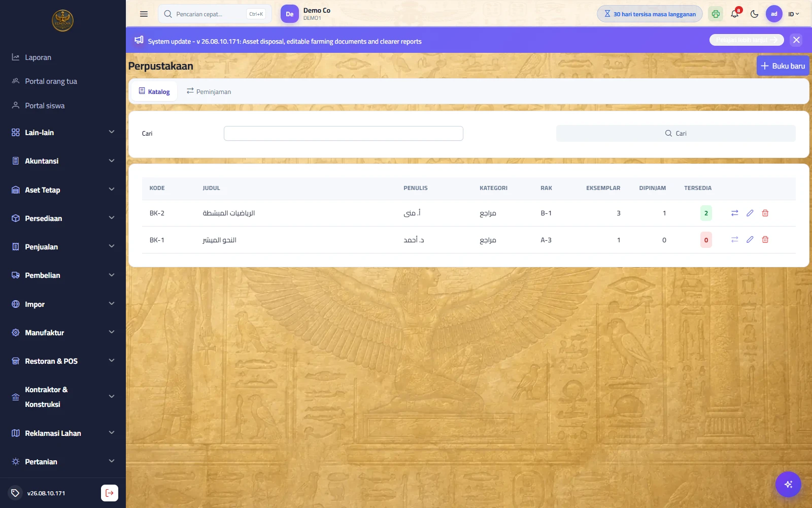
Task: Close the system update banner
Action: tap(796, 40)
